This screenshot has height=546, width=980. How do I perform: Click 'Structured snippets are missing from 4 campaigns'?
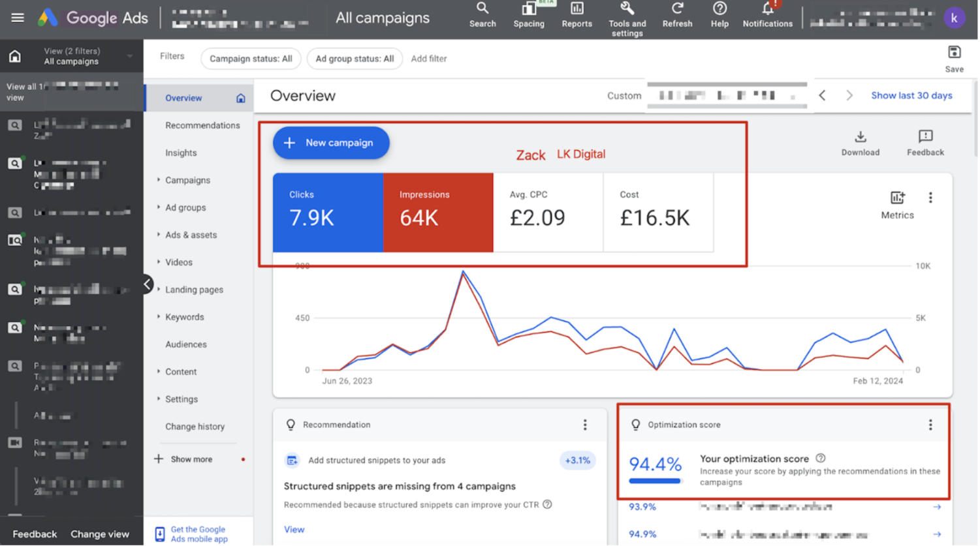400,487
